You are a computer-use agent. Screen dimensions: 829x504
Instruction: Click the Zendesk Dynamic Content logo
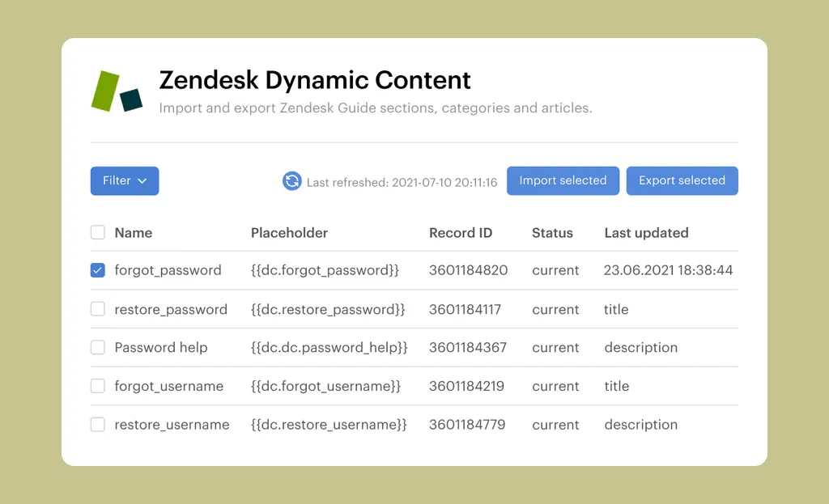pos(117,91)
